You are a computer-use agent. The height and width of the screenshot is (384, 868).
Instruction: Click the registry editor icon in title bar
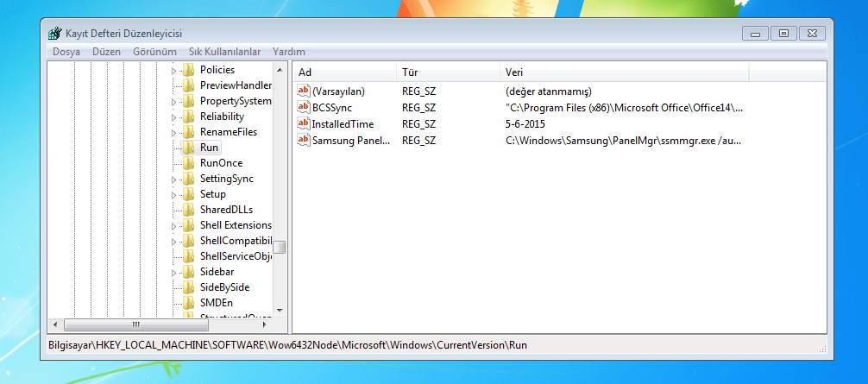(54, 34)
